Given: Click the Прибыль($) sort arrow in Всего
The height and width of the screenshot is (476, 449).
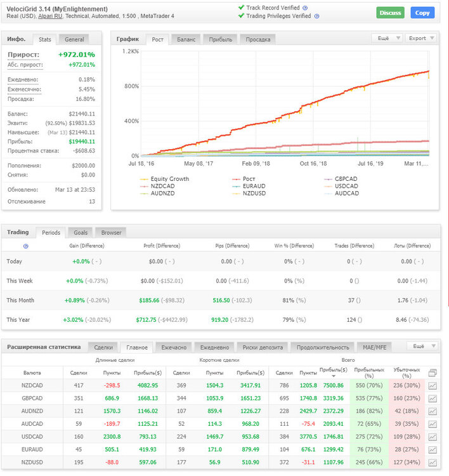Looking at the screenshot, I should pos(334,376).
